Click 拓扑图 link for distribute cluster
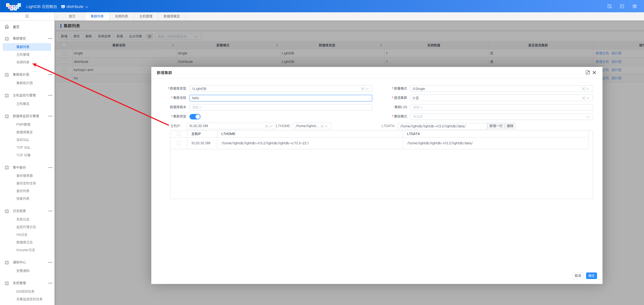This screenshot has width=644, height=305. [x=616, y=62]
